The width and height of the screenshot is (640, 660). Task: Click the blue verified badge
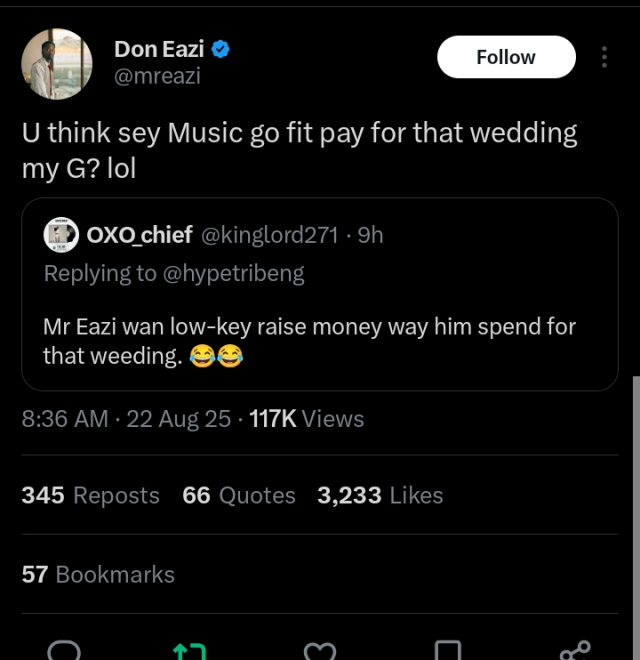(222, 49)
